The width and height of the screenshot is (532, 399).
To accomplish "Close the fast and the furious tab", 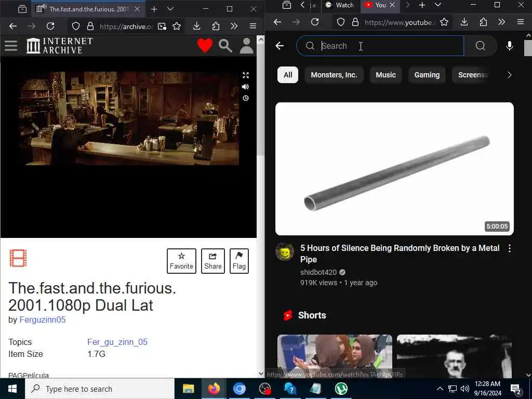I will tap(137, 9).
